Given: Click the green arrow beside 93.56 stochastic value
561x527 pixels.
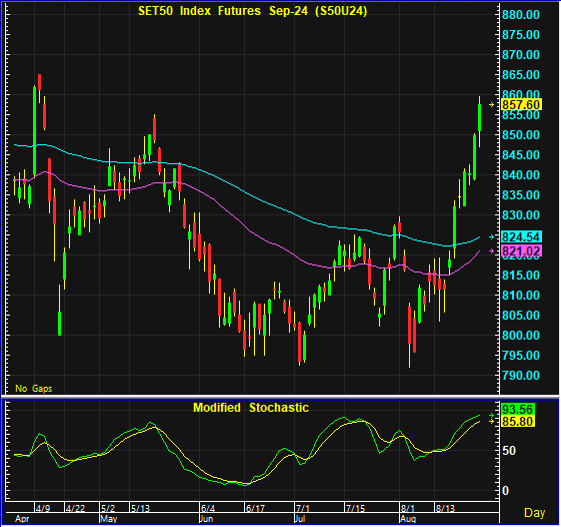Looking at the screenshot, I should click(492, 415).
